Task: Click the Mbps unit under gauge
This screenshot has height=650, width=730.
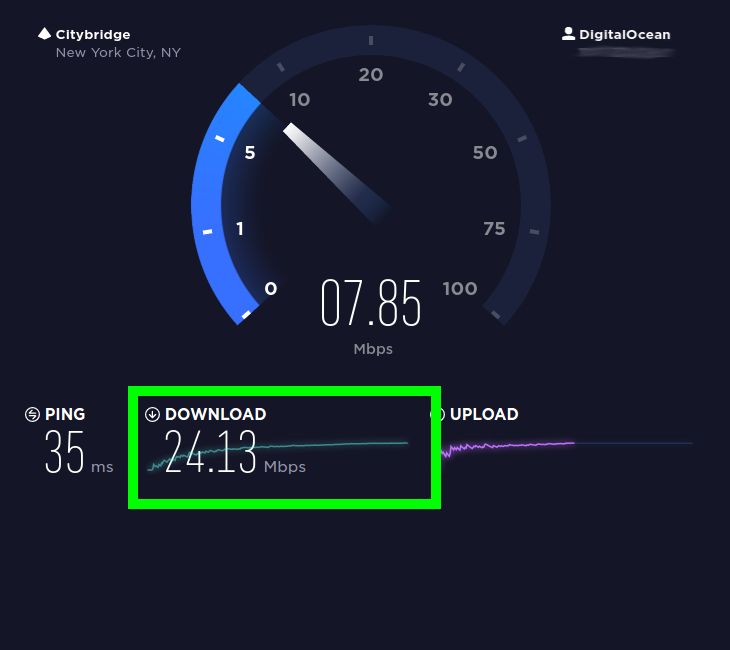Action: [373, 349]
